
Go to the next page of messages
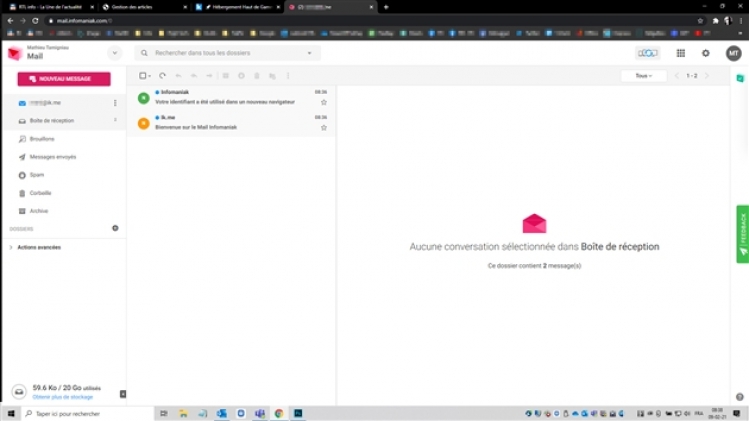click(x=707, y=76)
